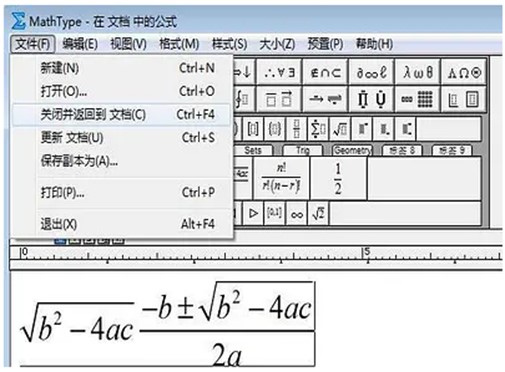The width and height of the screenshot is (505, 372).
Task: Choose 打印(P)... from File menu
Action: pyautogui.click(x=122, y=192)
